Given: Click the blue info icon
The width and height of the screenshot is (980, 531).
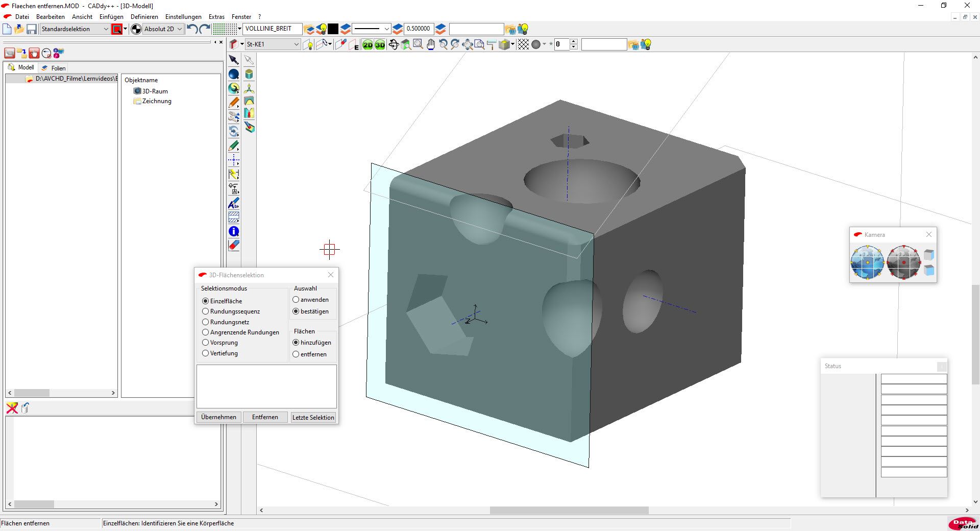Looking at the screenshot, I should pos(234,231).
